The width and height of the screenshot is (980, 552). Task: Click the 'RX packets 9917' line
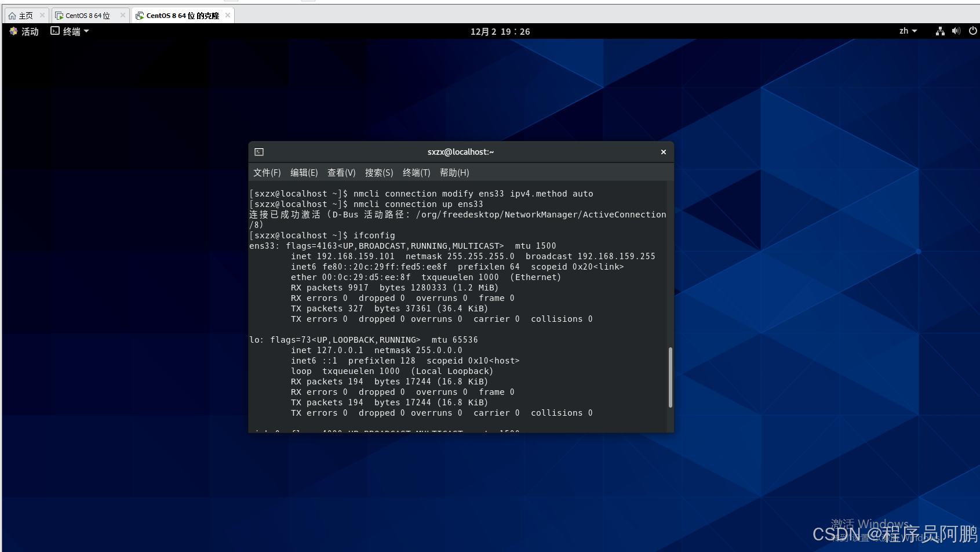click(x=395, y=288)
